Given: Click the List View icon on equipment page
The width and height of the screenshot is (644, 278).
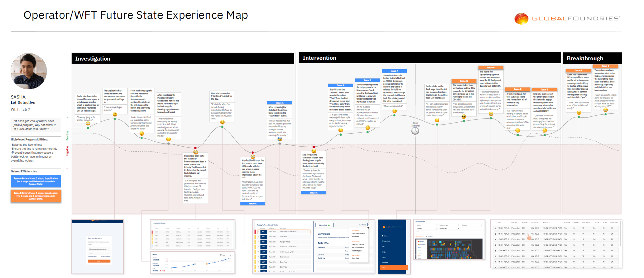Looking at the screenshot, I should 427,237.
